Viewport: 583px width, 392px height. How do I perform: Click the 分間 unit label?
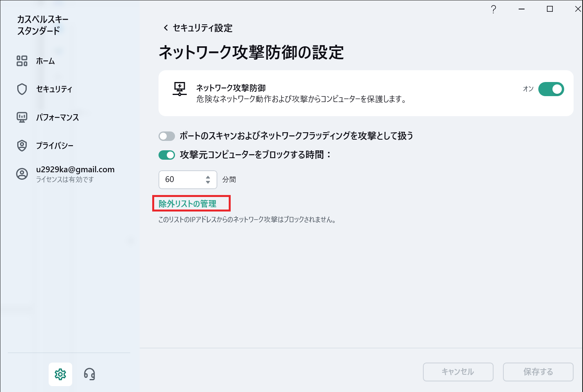click(229, 180)
